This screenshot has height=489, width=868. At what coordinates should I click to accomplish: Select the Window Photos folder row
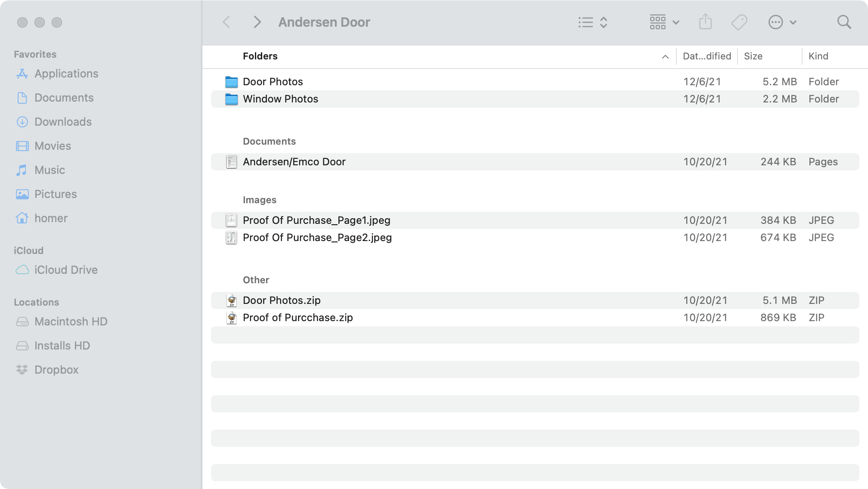(x=535, y=99)
